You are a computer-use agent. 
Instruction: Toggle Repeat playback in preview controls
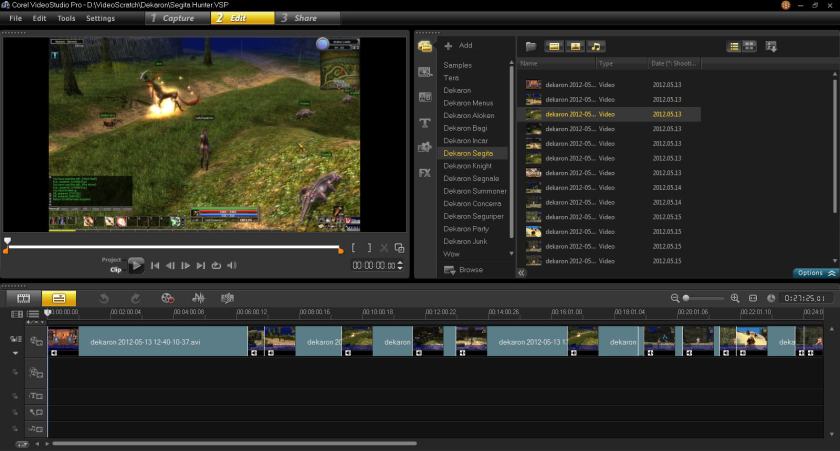[x=216, y=265]
